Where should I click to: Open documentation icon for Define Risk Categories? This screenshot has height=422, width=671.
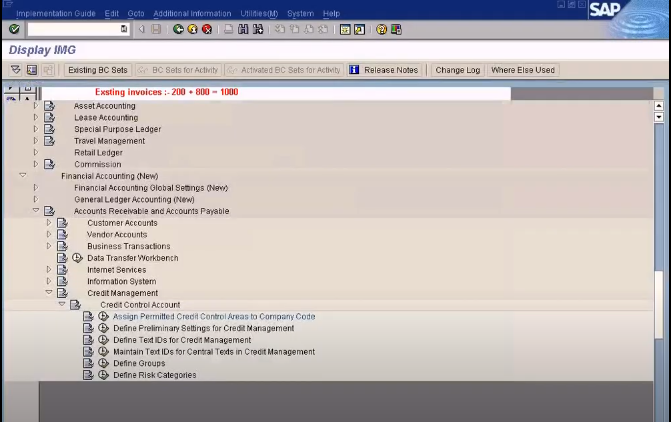(x=88, y=375)
